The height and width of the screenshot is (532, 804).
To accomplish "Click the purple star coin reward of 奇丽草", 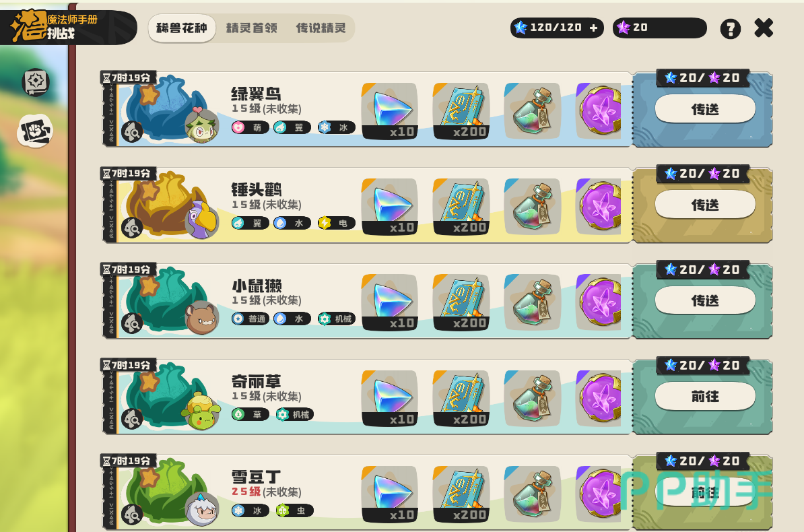I will [599, 398].
